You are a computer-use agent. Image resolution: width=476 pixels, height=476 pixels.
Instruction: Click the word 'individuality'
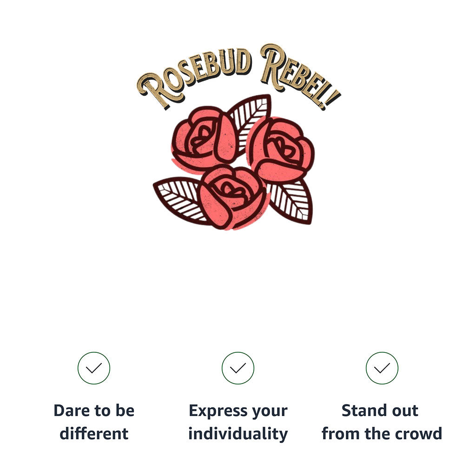coord(238,434)
